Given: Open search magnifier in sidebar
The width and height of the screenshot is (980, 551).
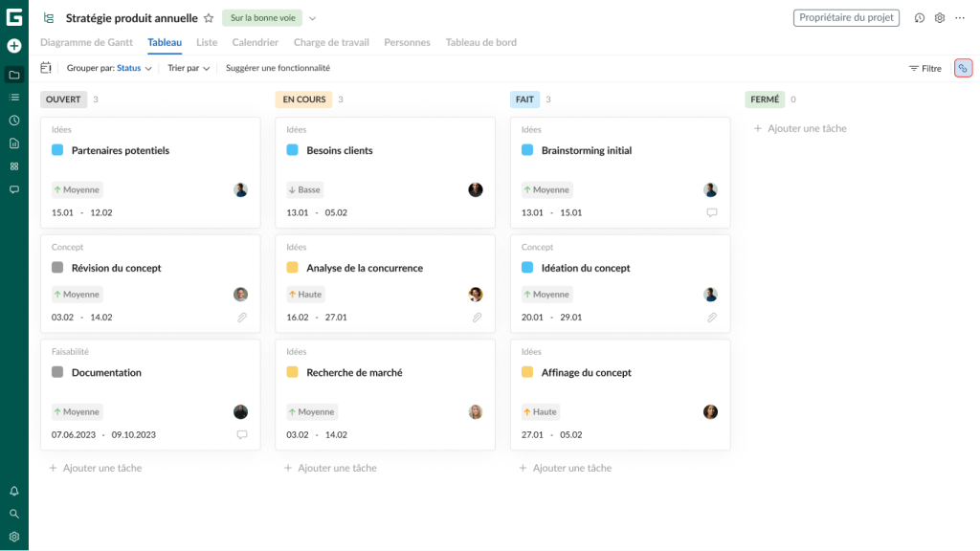Looking at the screenshot, I should click(13, 514).
